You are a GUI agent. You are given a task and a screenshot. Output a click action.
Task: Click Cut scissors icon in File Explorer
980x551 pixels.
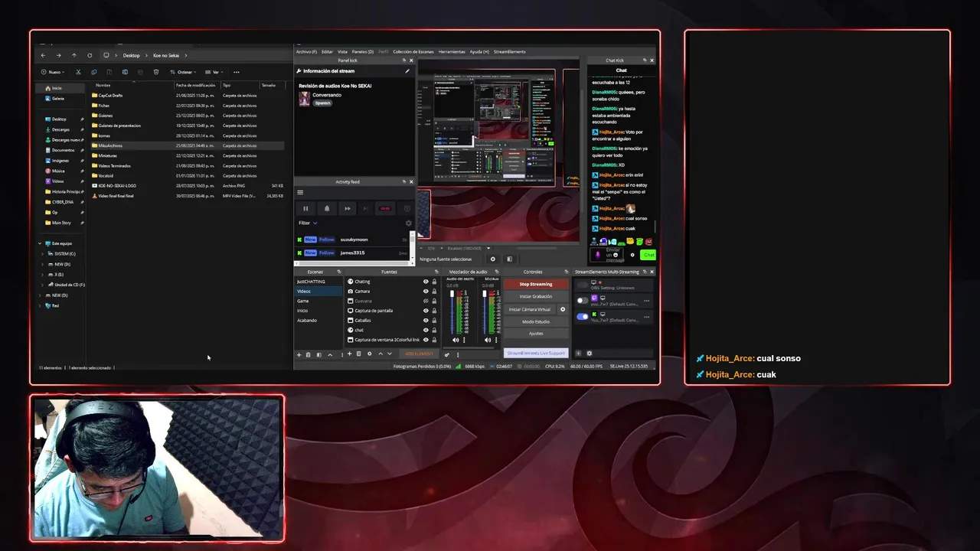[x=78, y=72]
